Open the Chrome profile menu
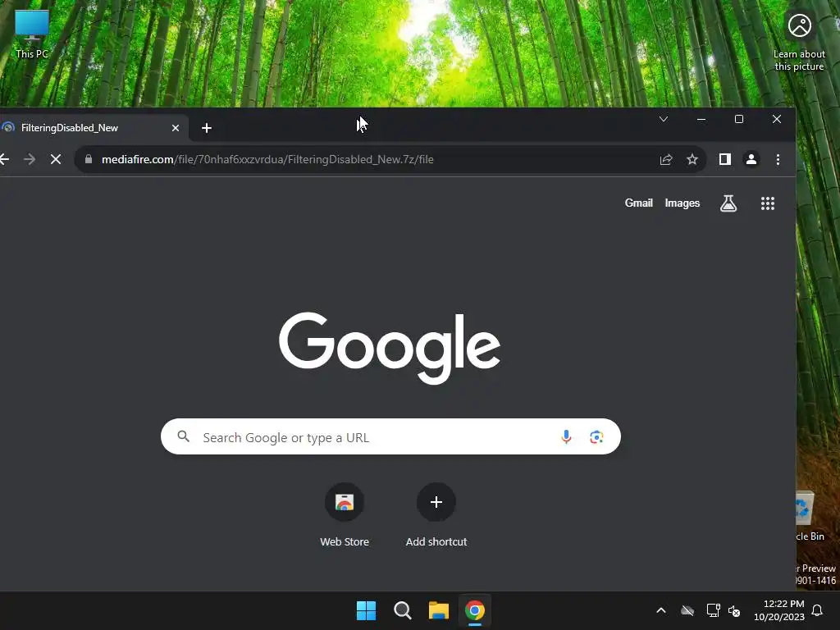Image resolution: width=840 pixels, height=630 pixels. [751, 159]
